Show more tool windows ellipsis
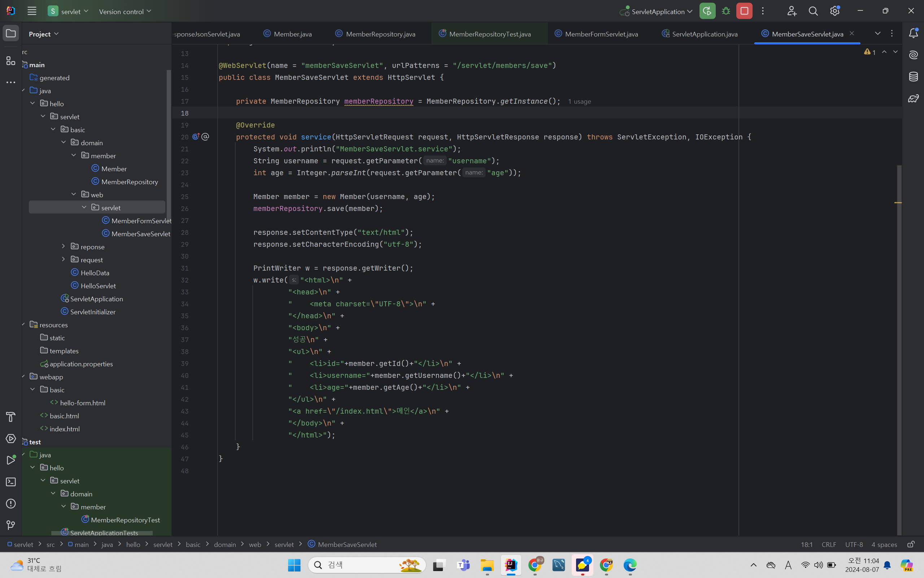This screenshot has width=924, height=578. (x=11, y=82)
